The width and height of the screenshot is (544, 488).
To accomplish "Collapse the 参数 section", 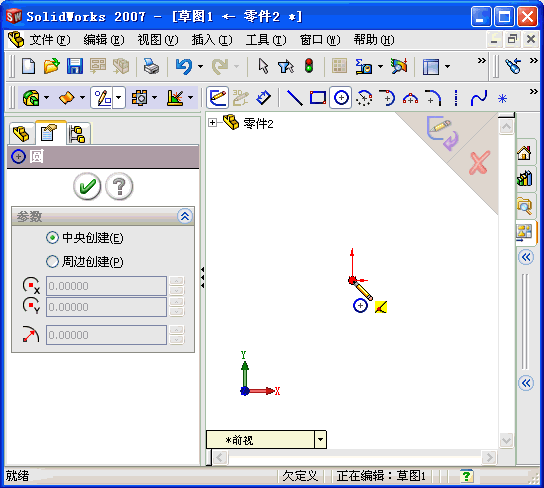I will (185, 216).
